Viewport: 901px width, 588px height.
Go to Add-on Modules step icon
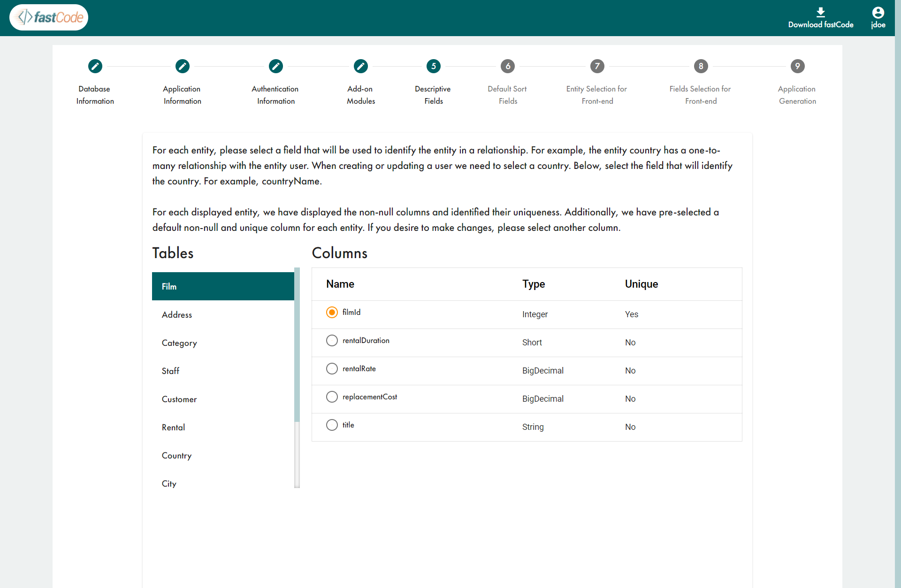(x=361, y=66)
